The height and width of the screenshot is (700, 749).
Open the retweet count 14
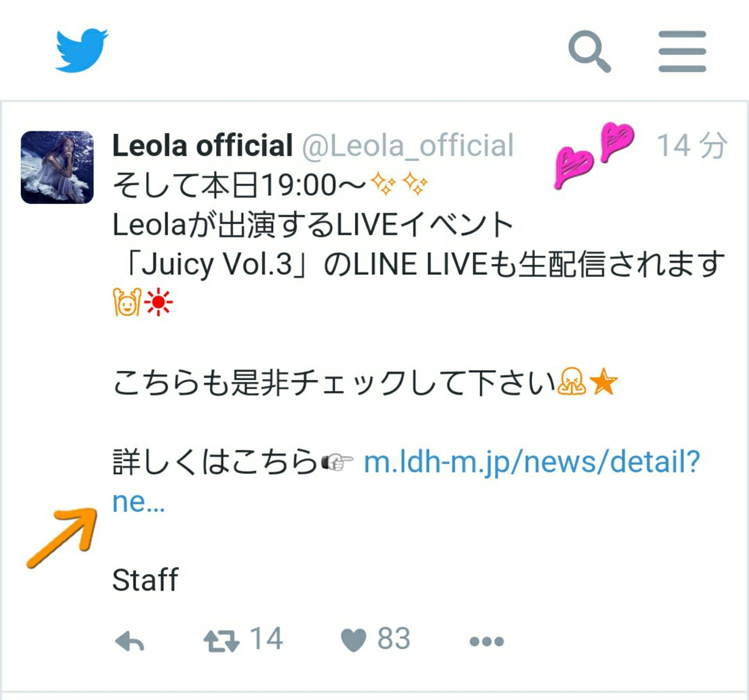coord(266,639)
